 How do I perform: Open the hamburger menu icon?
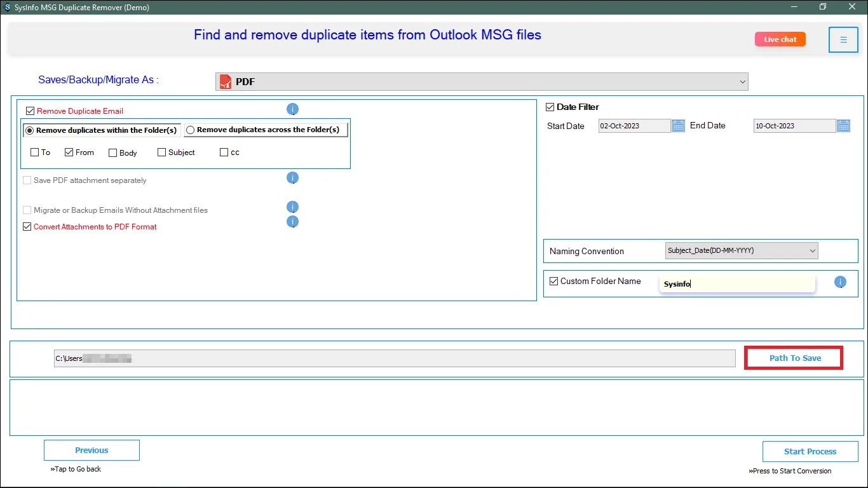point(843,40)
